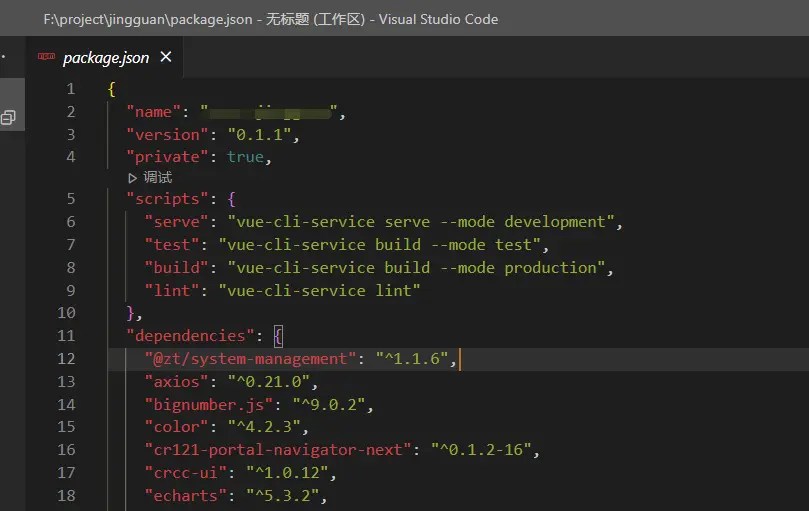The width and height of the screenshot is (809, 511).
Task: Click the "scripts" key text
Action: coord(167,199)
